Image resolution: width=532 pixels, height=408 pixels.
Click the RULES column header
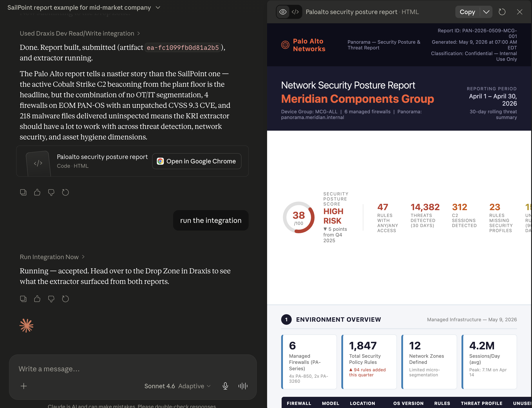coord(442,403)
